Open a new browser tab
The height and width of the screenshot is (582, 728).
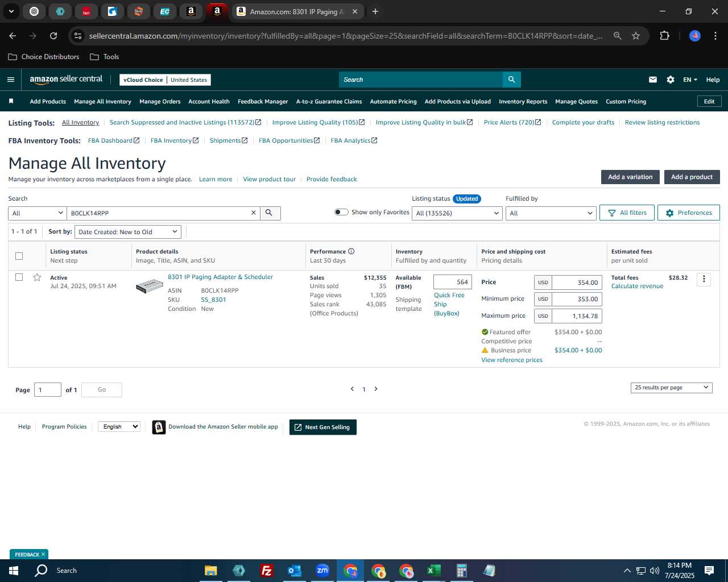pyautogui.click(x=375, y=11)
